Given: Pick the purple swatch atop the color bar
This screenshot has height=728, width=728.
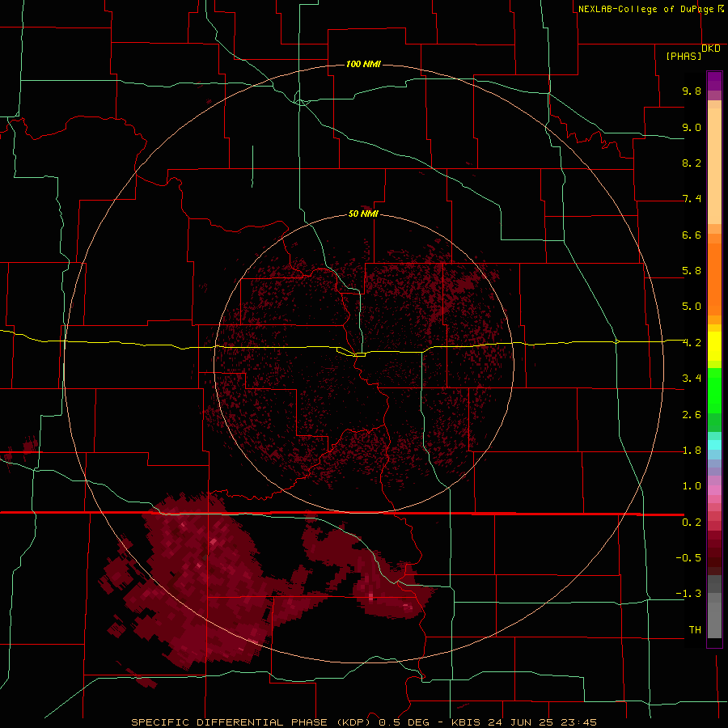Looking at the screenshot, I should pyautogui.click(x=714, y=81).
